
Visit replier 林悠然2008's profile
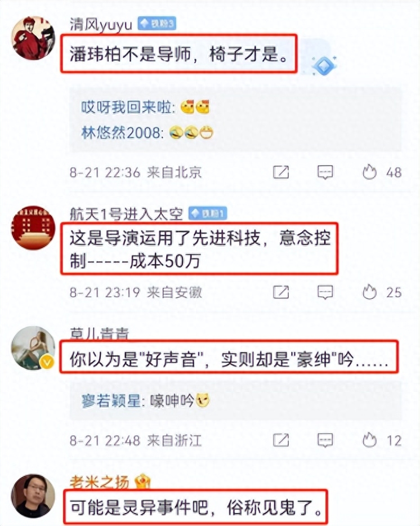[120, 133]
